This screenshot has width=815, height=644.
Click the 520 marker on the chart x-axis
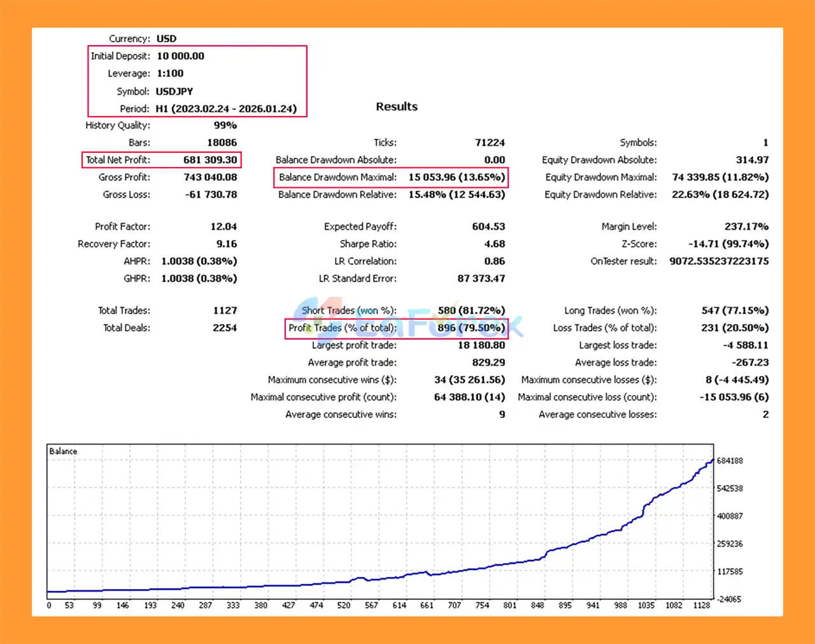click(x=344, y=605)
